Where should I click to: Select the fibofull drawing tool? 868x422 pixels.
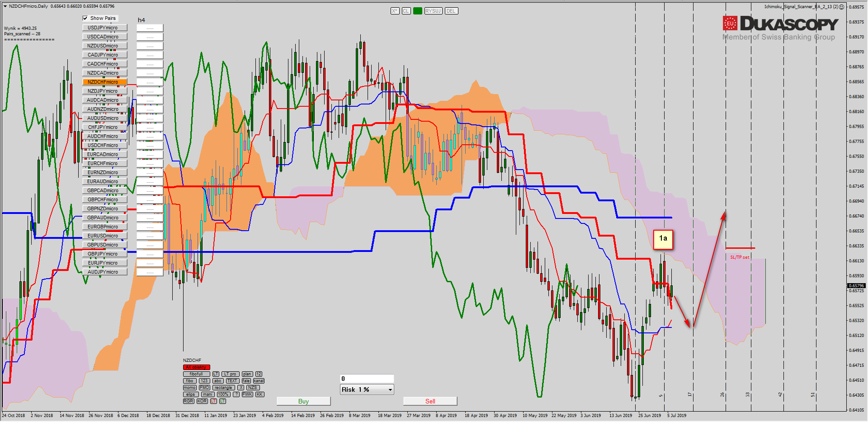pos(196,374)
